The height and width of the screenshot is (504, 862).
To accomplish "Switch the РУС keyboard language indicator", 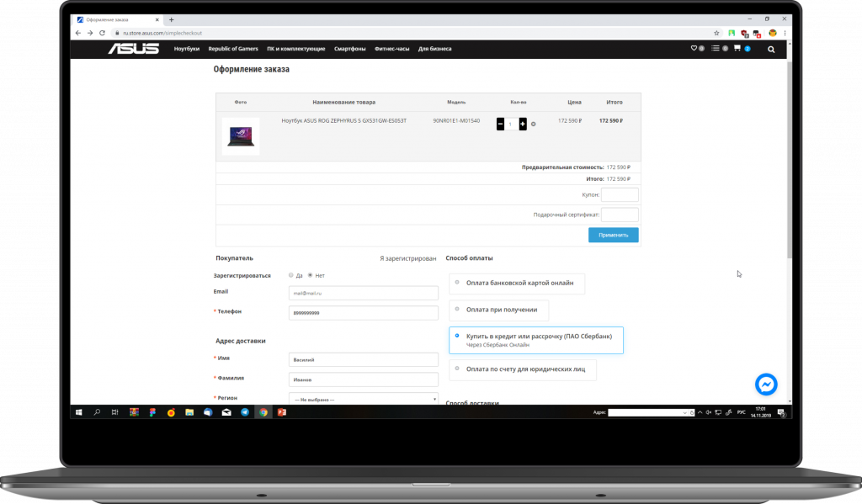I will [741, 412].
